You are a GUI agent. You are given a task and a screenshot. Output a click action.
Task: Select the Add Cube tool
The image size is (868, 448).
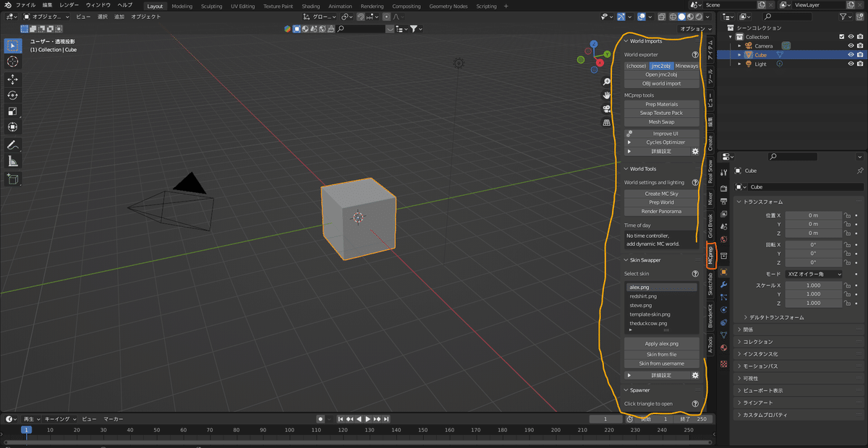point(13,178)
